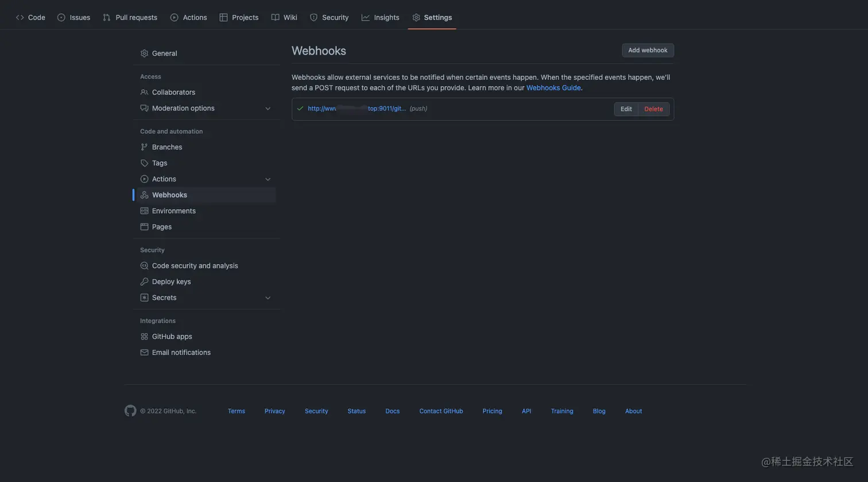The height and width of the screenshot is (482, 868).
Task: Expand the Secrets section chevron
Action: coord(268,298)
